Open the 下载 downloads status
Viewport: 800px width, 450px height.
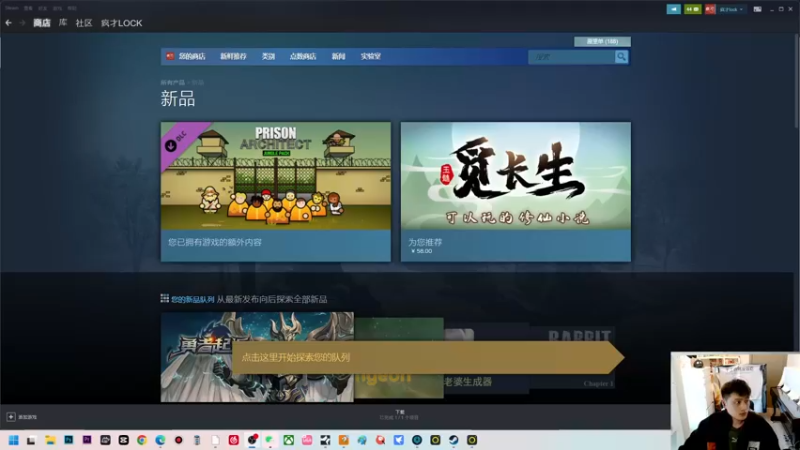(399, 414)
